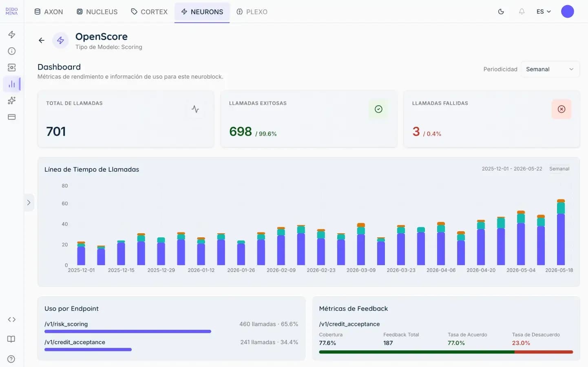
Task: Click the Cobertura 77.6% value
Action: (x=327, y=343)
